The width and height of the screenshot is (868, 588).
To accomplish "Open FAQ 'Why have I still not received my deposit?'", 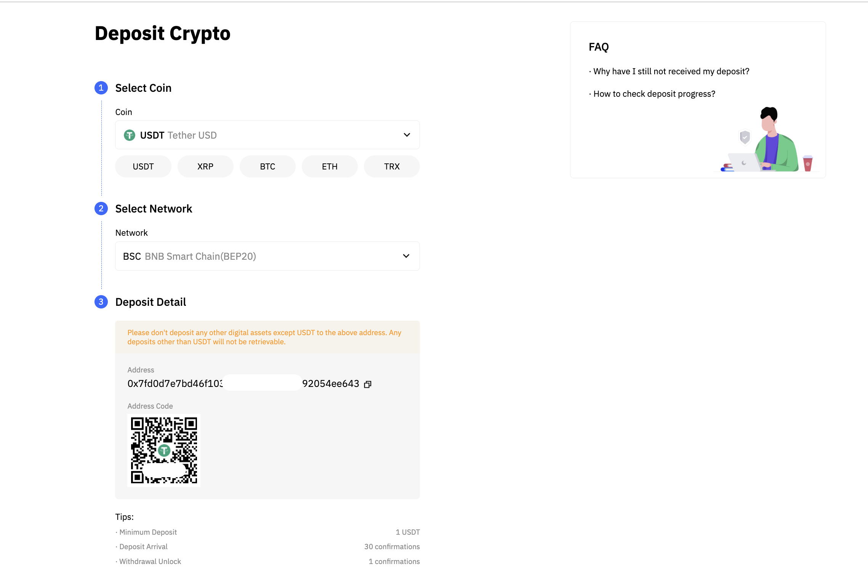I will pos(671,72).
